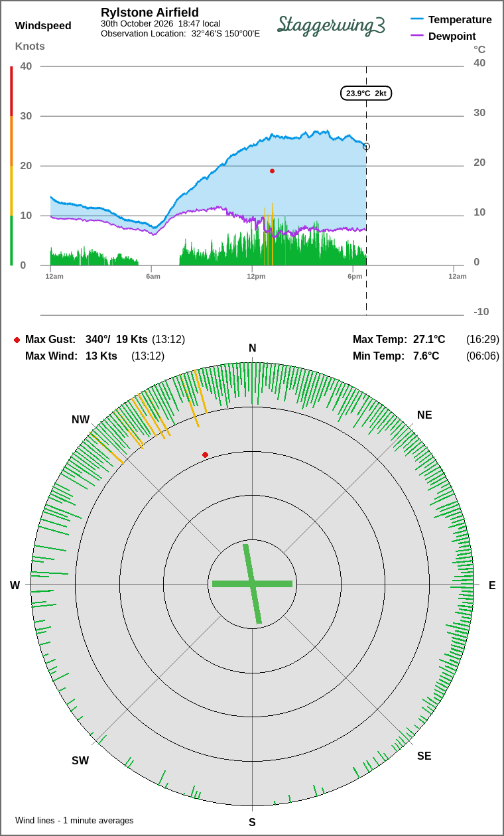This screenshot has width=504, height=836.
Task: Click the 6am time axis label
Action: (x=153, y=276)
